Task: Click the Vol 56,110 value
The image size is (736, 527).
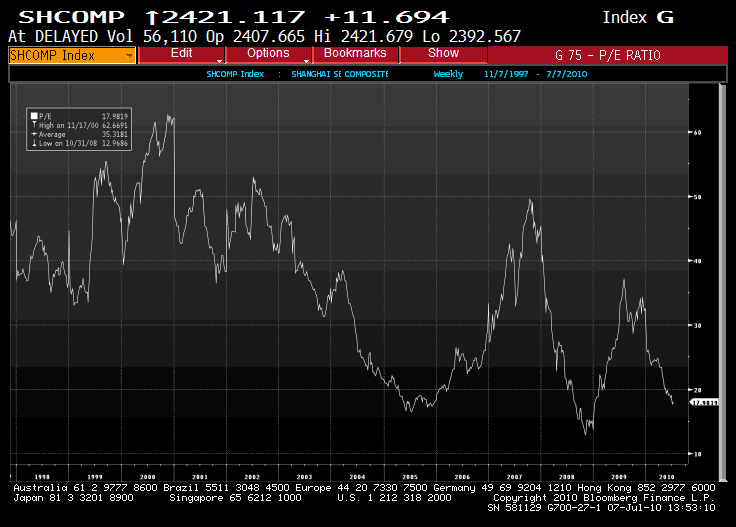Action: pos(153,36)
